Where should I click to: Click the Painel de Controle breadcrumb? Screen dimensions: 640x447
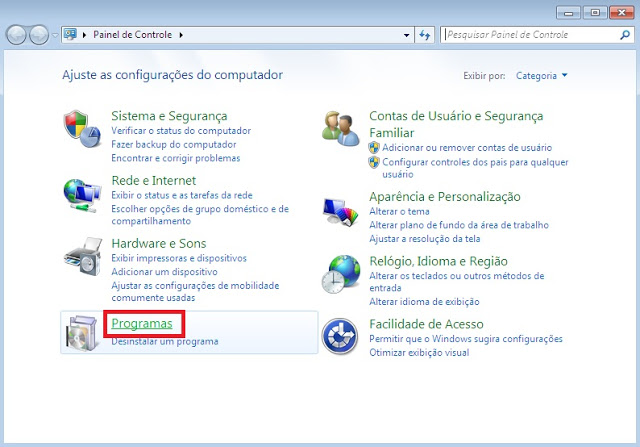point(133,35)
